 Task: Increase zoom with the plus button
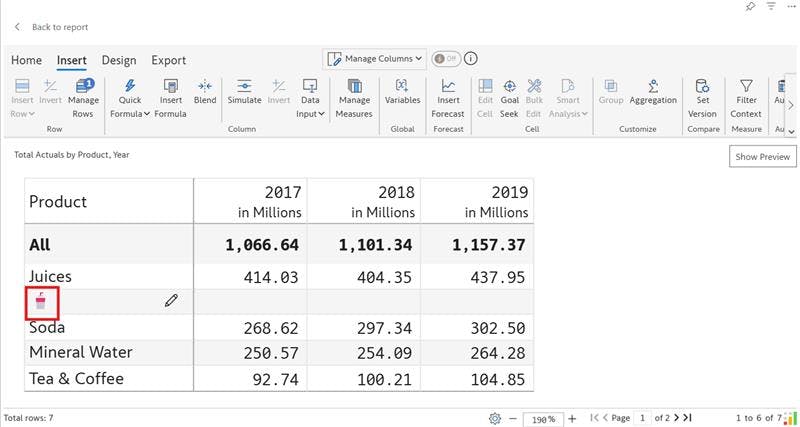(572, 418)
